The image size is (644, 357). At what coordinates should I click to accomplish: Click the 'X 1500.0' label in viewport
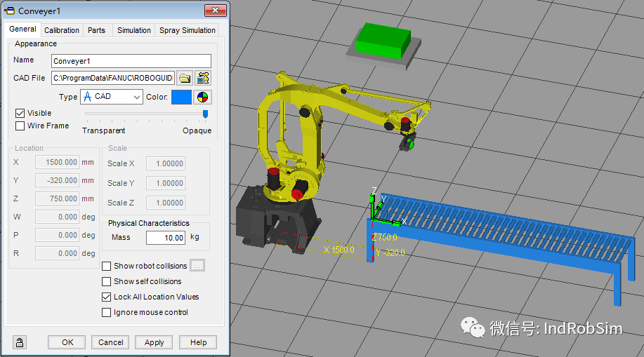tap(339, 250)
